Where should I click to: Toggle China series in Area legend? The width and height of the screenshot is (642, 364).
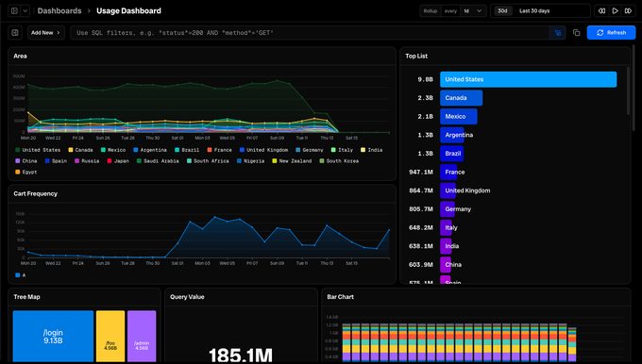(x=25, y=161)
